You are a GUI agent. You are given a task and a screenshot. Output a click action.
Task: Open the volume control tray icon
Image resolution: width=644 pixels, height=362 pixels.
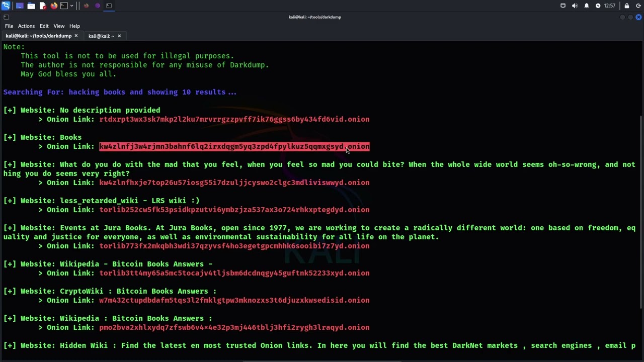(x=575, y=6)
